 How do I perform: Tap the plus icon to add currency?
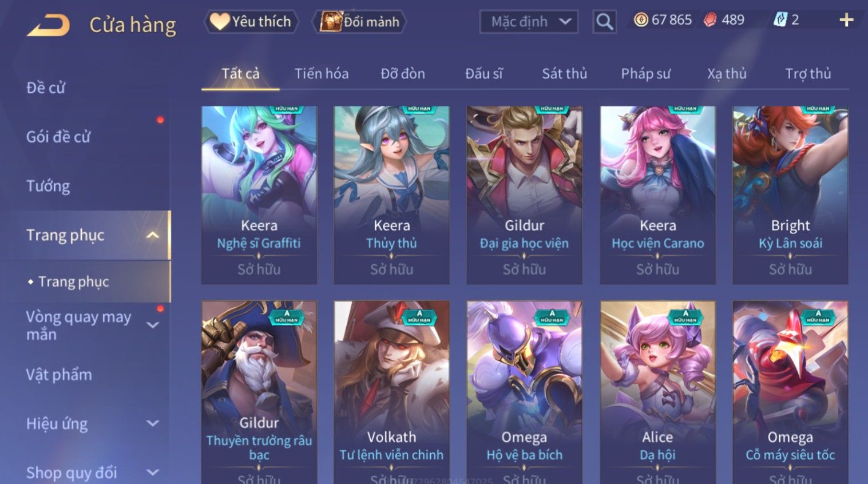pyautogui.click(x=846, y=21)
